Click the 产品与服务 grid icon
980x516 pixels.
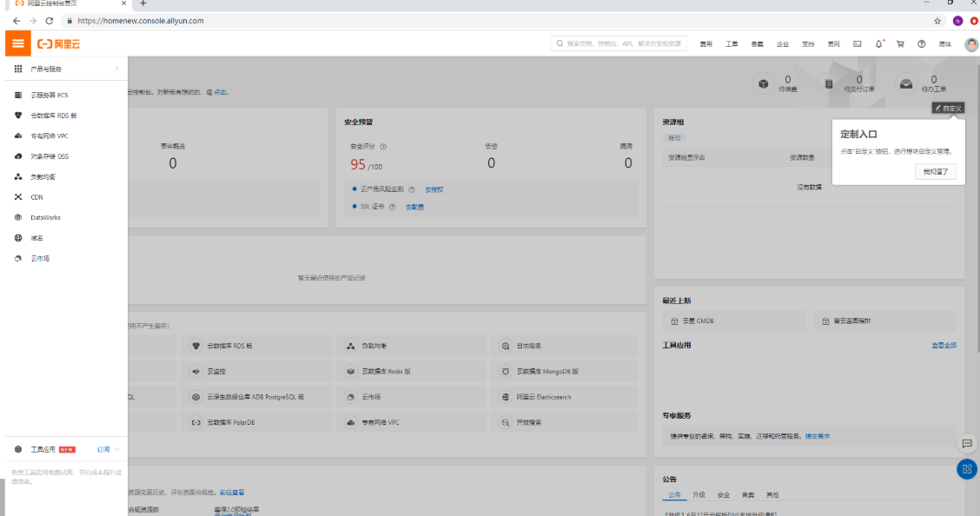coord(18,69)
